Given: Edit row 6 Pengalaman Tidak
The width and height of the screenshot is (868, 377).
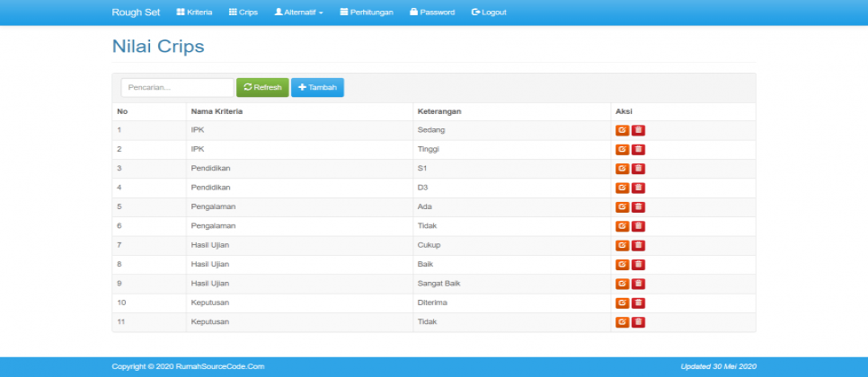Looking at the screenshot, I should [x=622, y=226].
